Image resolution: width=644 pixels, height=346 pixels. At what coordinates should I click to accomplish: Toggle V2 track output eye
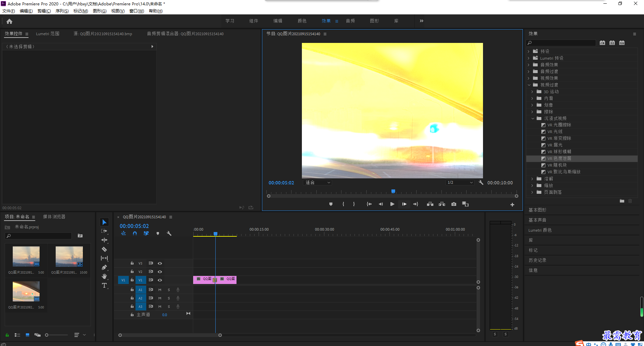click(x=160, y=272)
